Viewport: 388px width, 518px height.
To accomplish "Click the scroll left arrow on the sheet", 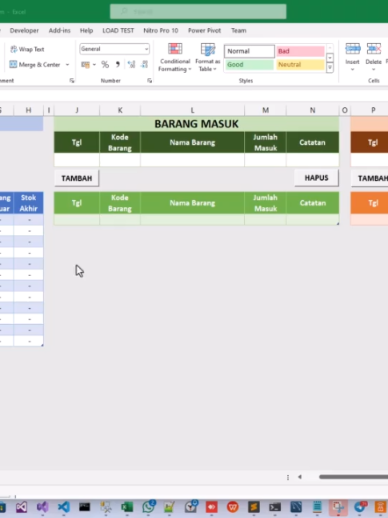I will pyautogui.click(x=300, y=477).
